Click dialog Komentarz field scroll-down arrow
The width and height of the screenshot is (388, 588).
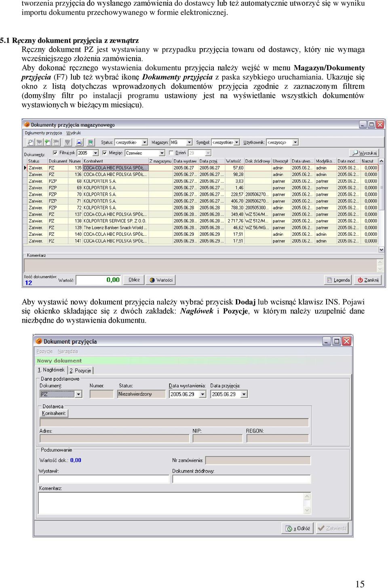(307, 510)
